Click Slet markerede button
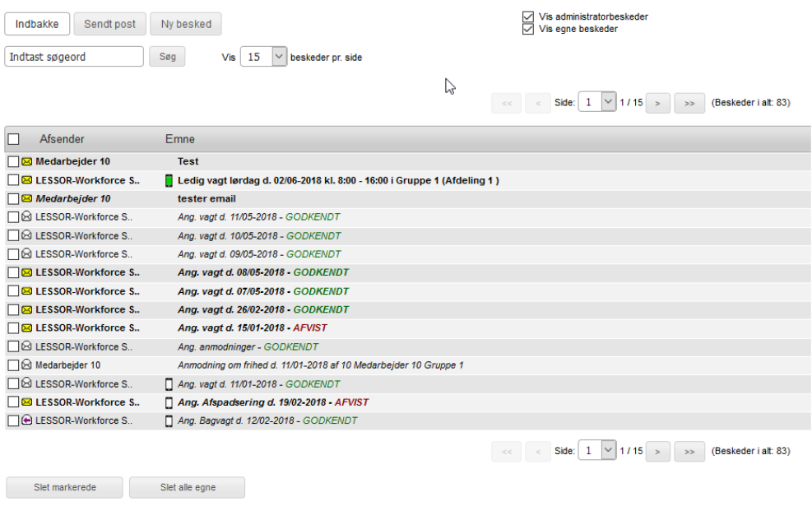Screen dimensions: 812x511 click(64, 487)
